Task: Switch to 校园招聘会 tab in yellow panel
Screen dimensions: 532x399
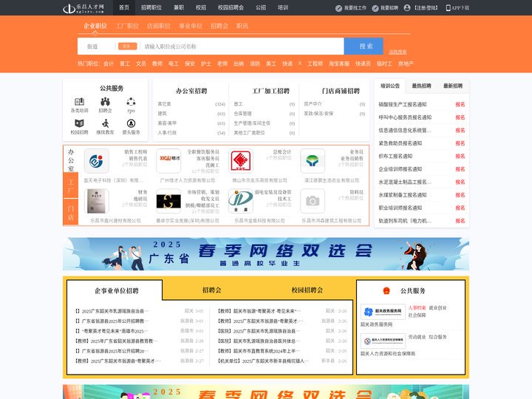Action: point(307,290)
